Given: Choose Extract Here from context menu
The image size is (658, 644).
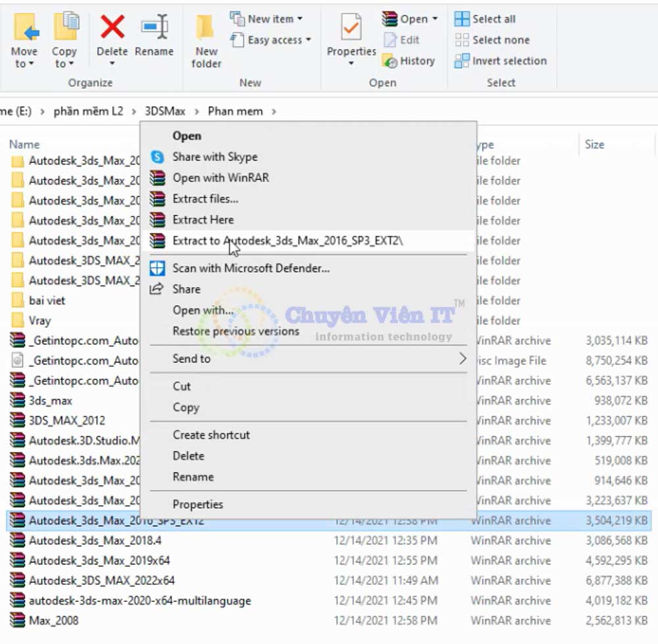Looking at the screenshot, I should pos(203,220).
